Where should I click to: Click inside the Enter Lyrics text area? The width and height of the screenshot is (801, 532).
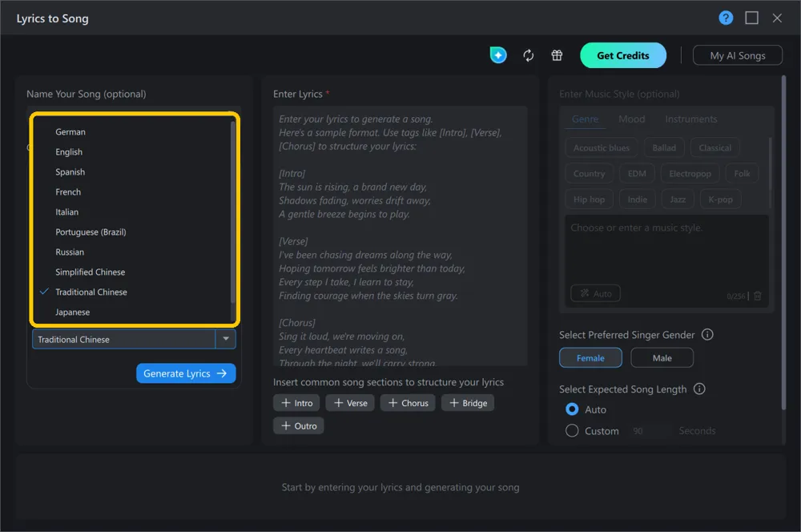point(400,236)
